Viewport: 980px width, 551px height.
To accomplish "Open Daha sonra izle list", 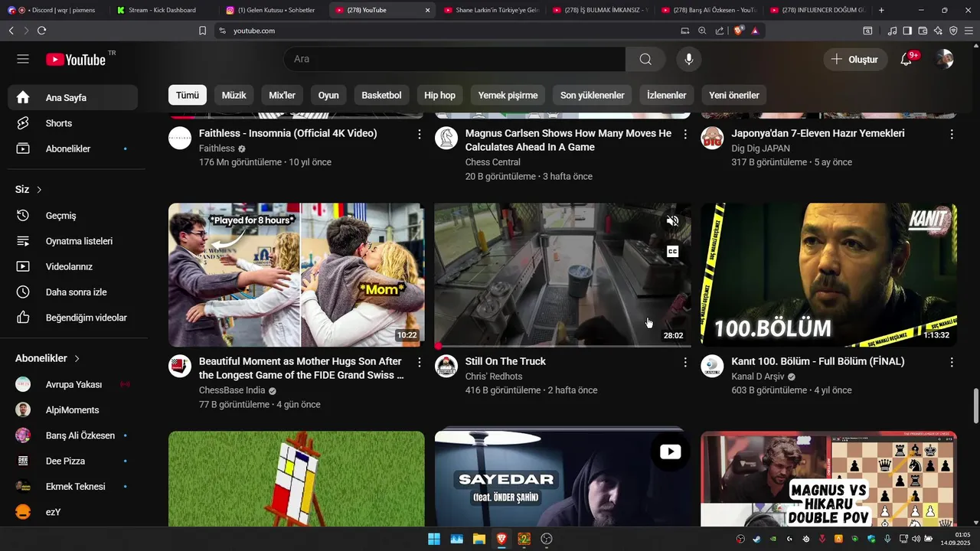I will (x=73, y=292).
